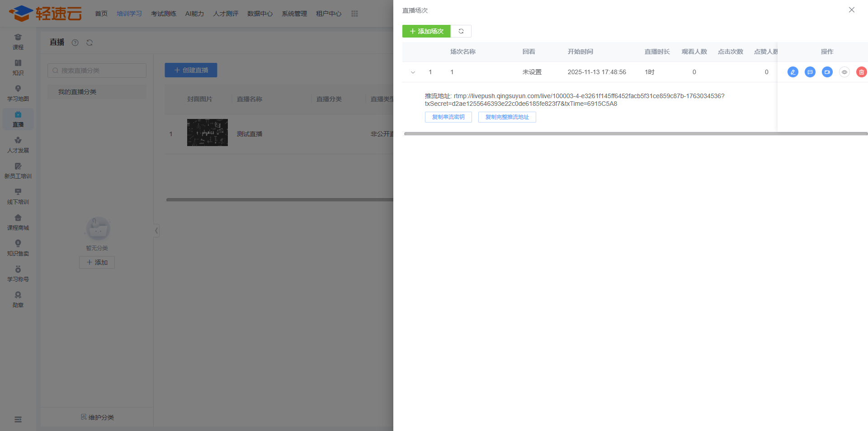Refresh the session list with the refresh icon
Viewport: 868px width, 431px height.
(x=461, y=31)
